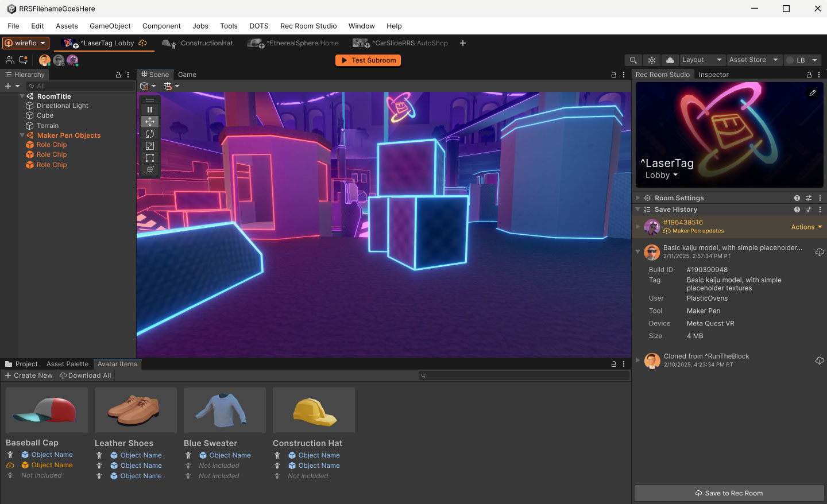Open the wireflo account dropdown

(x=26, y=43)
